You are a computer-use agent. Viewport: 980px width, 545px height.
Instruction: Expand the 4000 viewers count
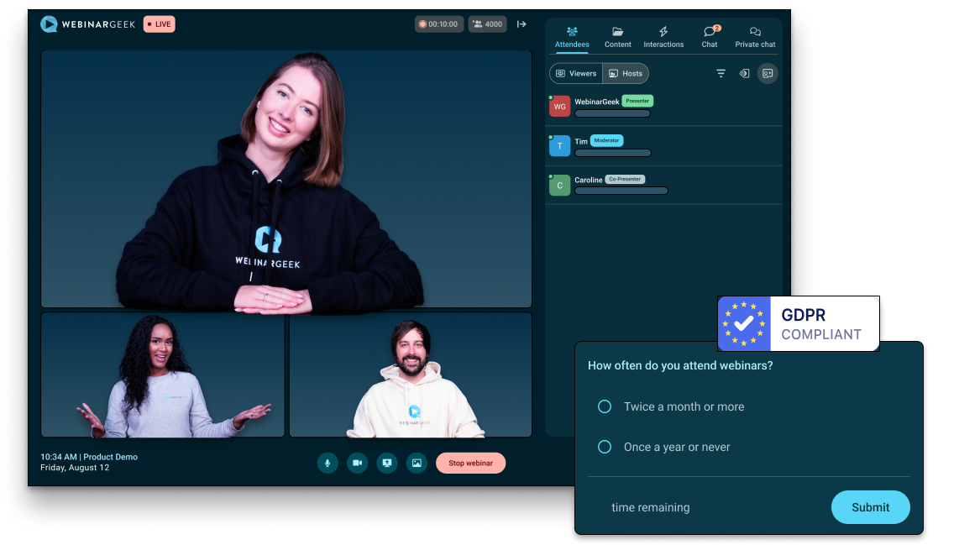(487, 24)
